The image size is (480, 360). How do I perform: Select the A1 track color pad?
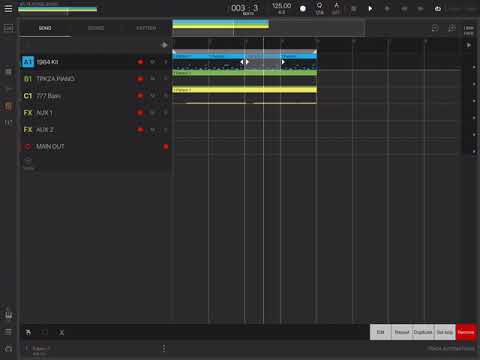click(x=28, y=62)
